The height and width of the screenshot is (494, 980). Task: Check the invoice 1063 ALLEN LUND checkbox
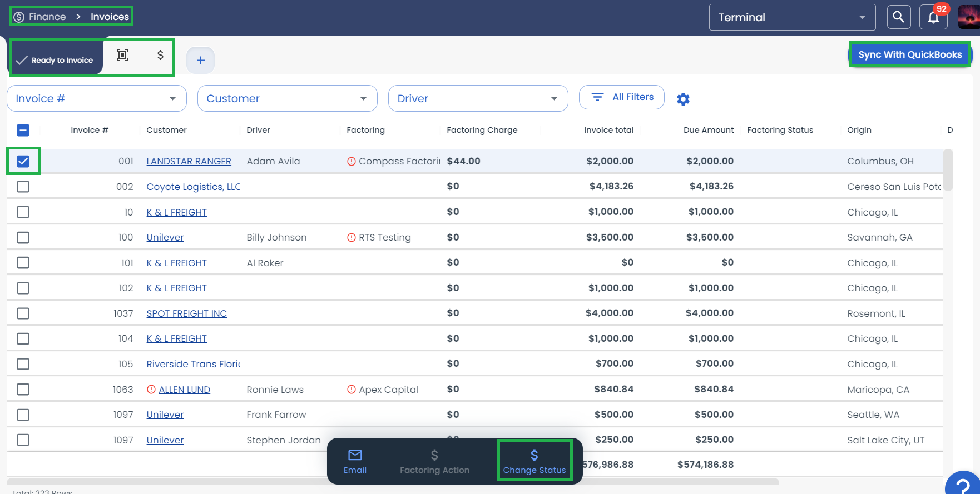click(23, 390)
